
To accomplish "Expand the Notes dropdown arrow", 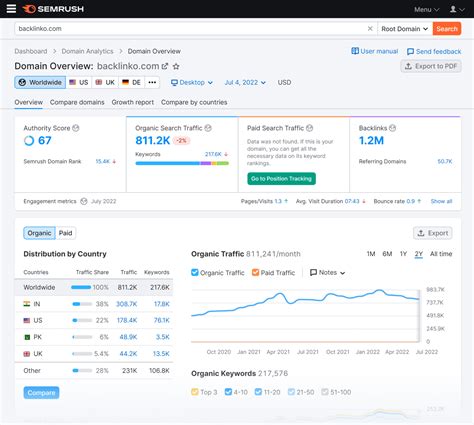I will tap(342, 273).
